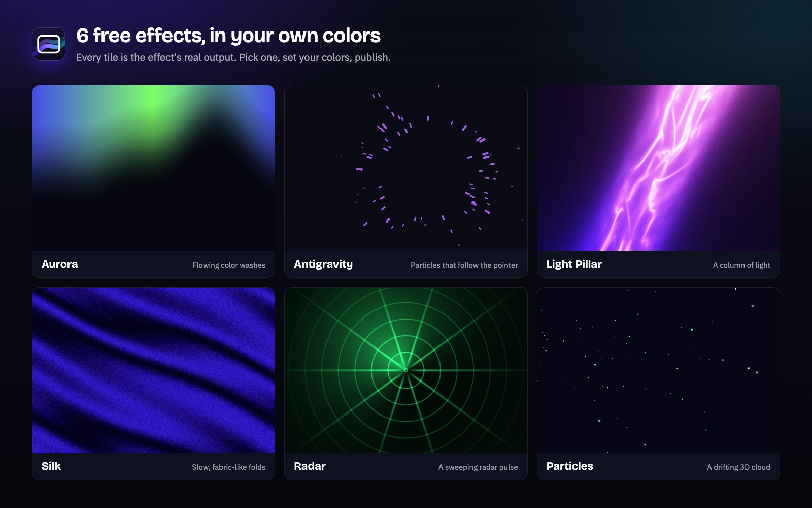Click the '6 free effects, in your own colors' heading
Image resolution: width=812 pixels, height=508 pixels.
(228, 36)
